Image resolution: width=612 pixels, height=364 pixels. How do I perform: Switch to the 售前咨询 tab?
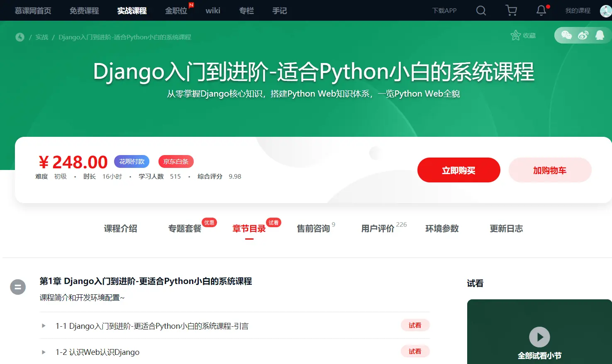tap(313, 228)
